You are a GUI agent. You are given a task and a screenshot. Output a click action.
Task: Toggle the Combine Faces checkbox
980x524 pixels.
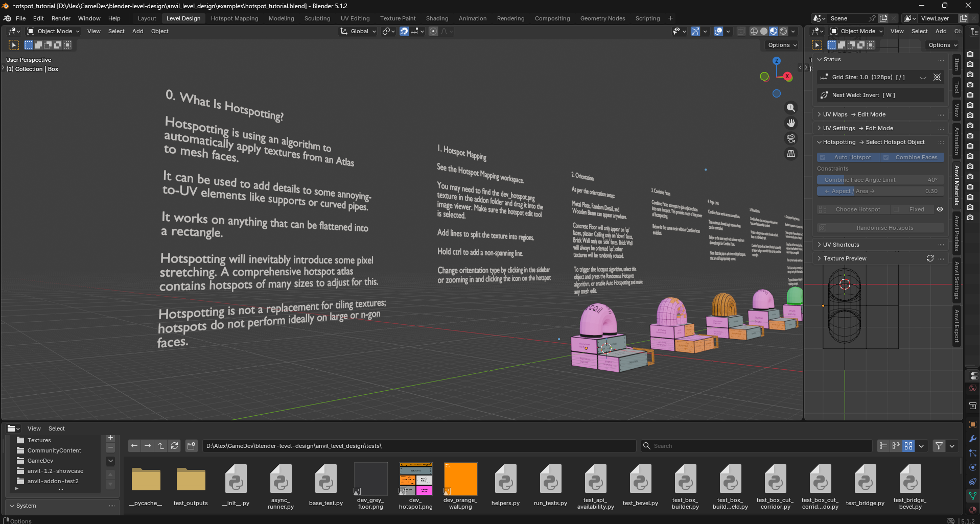[886, 157]
